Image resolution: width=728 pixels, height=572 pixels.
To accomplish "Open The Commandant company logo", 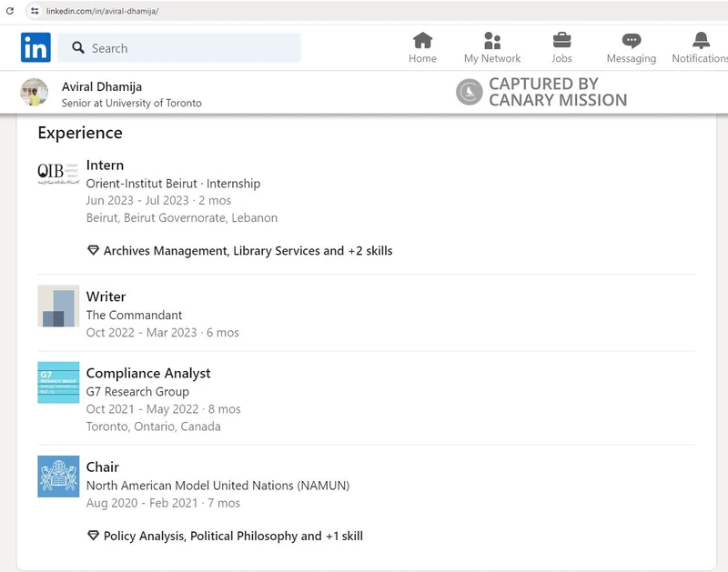I will (x=58, y=306).
